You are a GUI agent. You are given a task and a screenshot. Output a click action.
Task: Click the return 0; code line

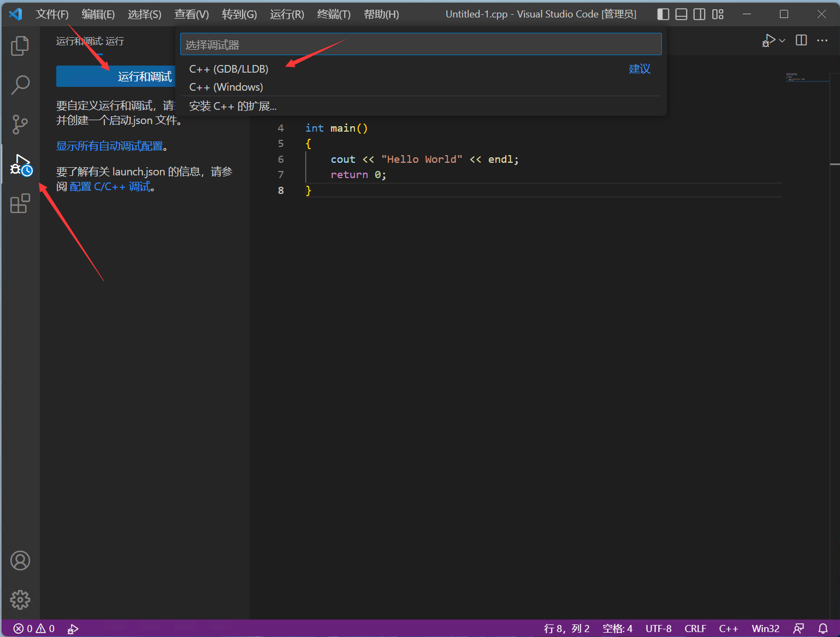tap(358, 175)
